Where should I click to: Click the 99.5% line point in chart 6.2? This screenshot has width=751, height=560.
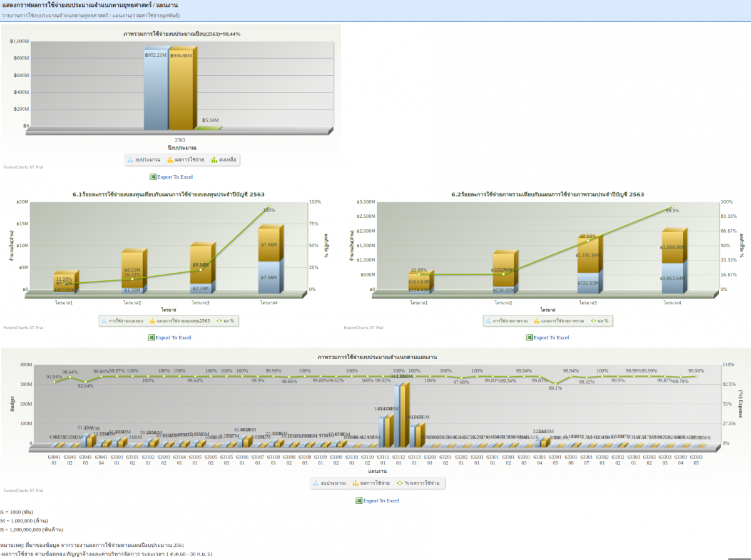pos(672,207)
